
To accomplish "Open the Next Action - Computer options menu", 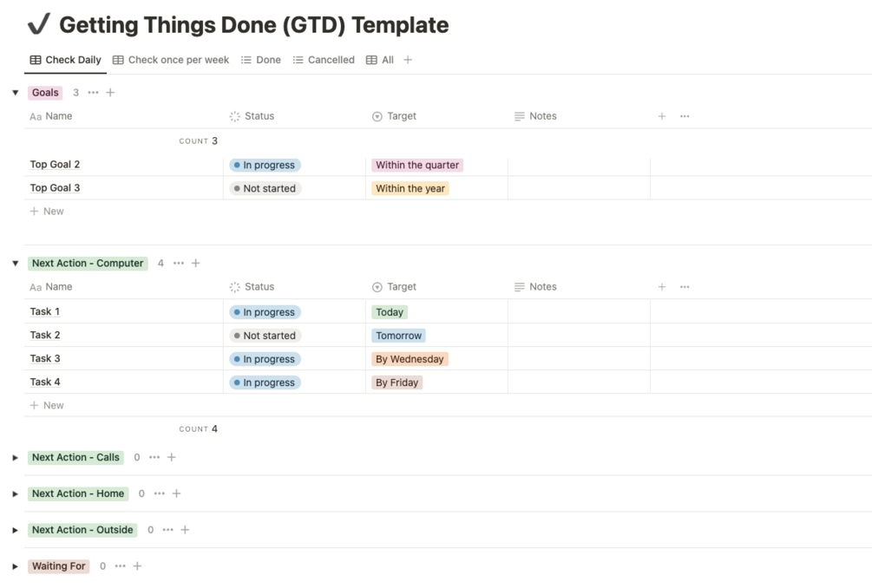I will (180, 263).
